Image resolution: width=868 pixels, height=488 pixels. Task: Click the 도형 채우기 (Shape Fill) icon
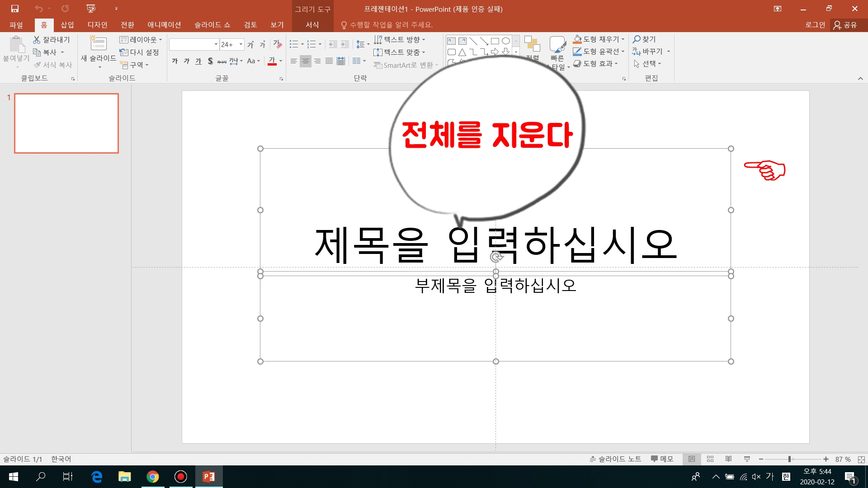tap(577, 39)
